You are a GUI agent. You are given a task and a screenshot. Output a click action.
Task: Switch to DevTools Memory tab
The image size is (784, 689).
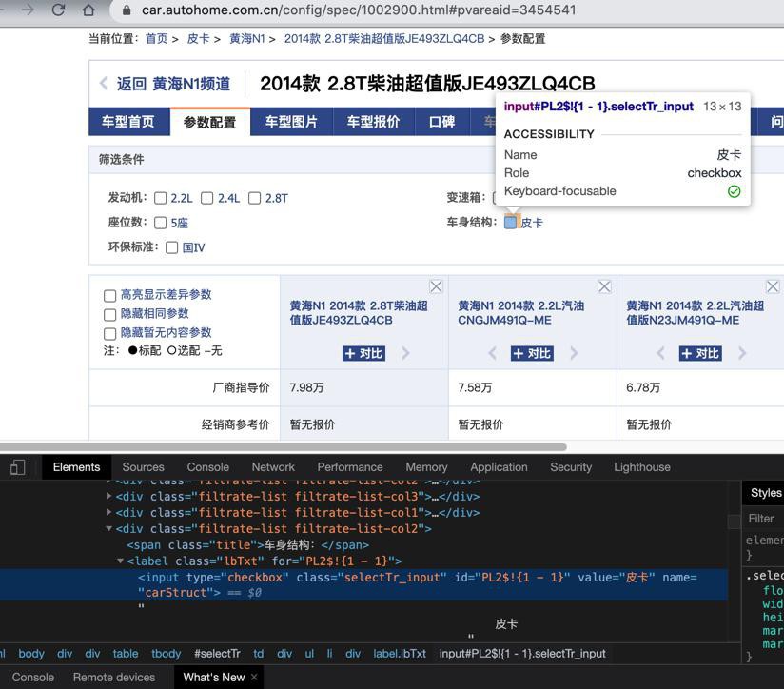point(426,467)
